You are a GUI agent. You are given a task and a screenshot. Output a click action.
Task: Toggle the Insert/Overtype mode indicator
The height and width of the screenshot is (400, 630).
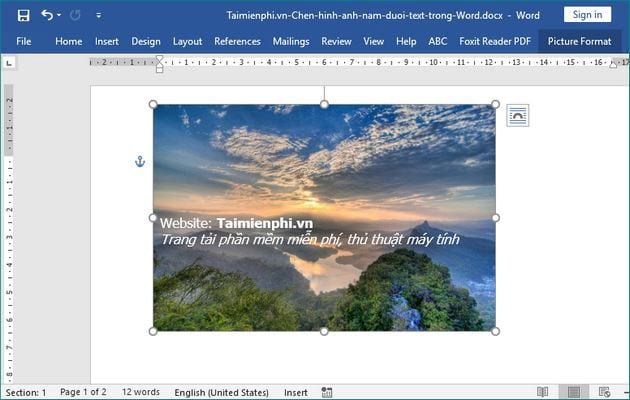point(296,392)
